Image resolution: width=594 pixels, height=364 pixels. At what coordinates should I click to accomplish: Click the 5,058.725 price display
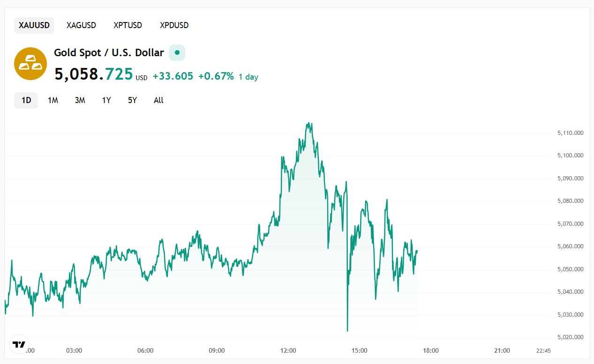point(92,74)
